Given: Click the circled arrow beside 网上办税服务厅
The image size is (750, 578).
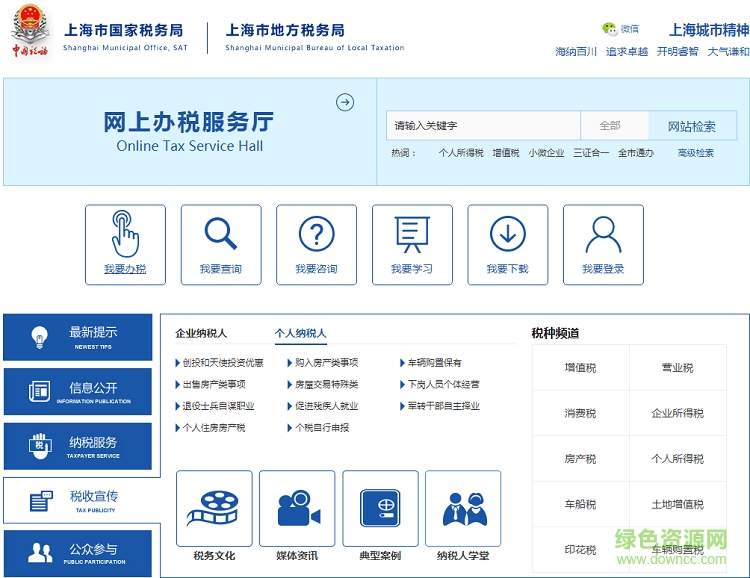Looking at the screenshot, I should tap(345, 102).
